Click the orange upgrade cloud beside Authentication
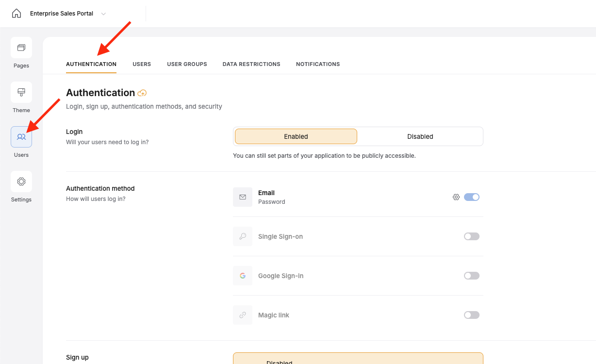The height and width of the screenshot is (364, 596). (141, 92)
